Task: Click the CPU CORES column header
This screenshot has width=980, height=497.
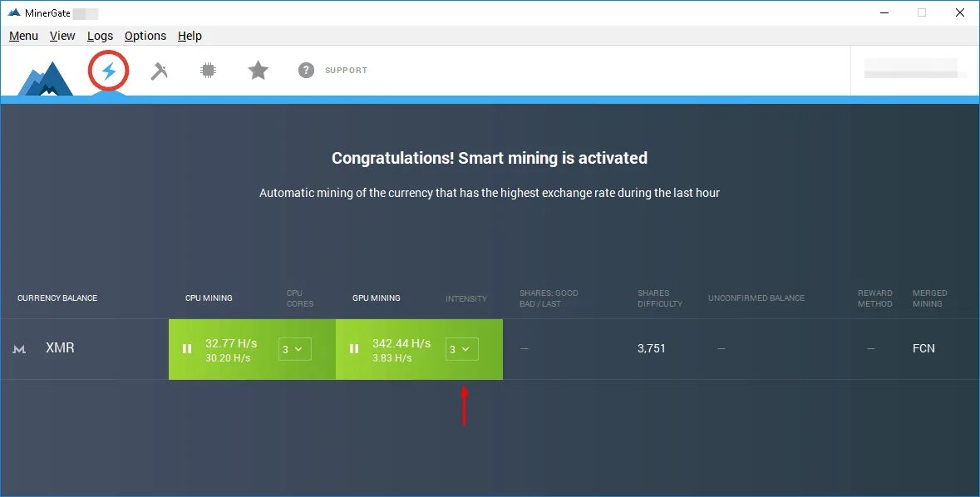Action: coord(300,298)
